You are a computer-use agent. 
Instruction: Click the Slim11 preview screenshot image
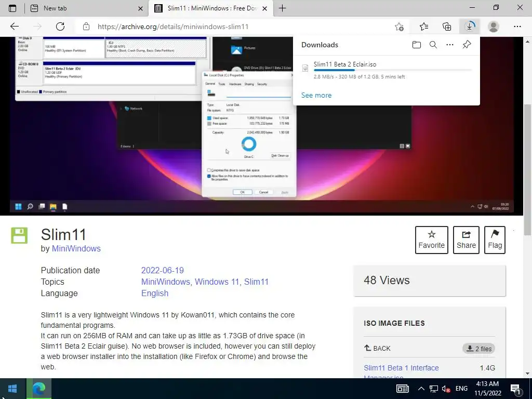(262, 126)
